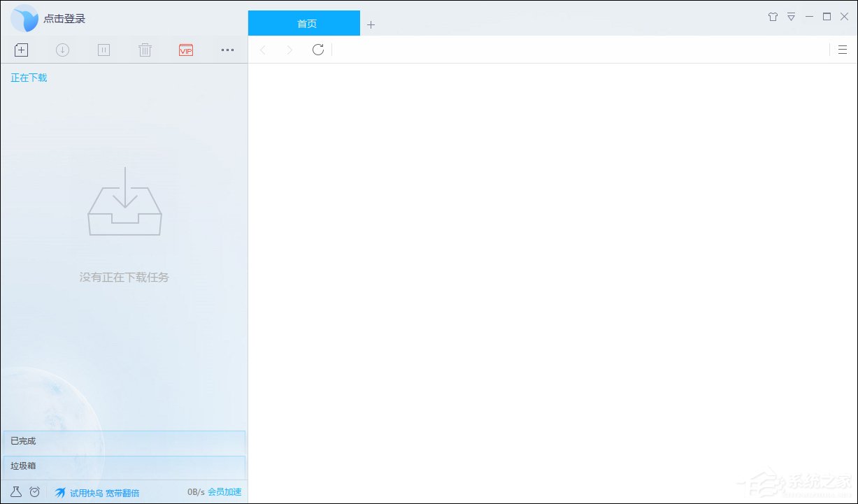
Task: Click the empty download tray icon
Action: coord(124,201)
